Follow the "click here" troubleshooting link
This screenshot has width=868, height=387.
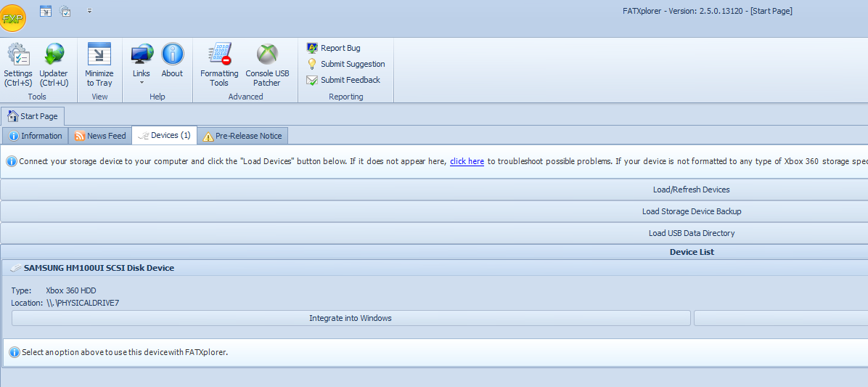coord(467,161)
